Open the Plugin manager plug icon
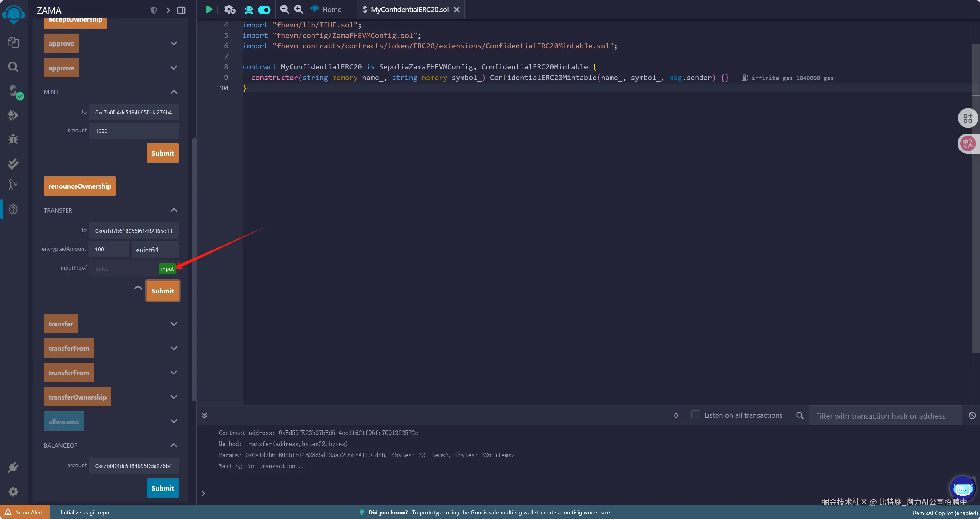The height and width of the screenshot is (519, 980). point(13,467)
